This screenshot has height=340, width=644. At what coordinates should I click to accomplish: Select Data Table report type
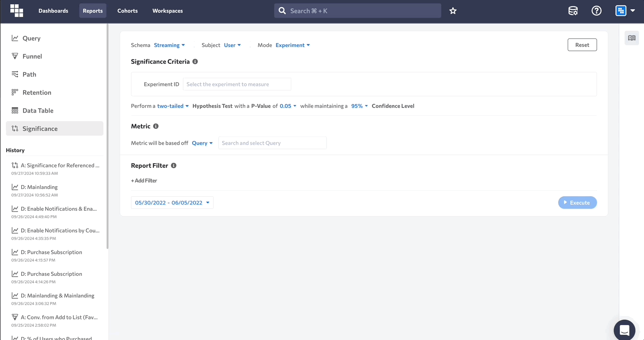point(55,110)
